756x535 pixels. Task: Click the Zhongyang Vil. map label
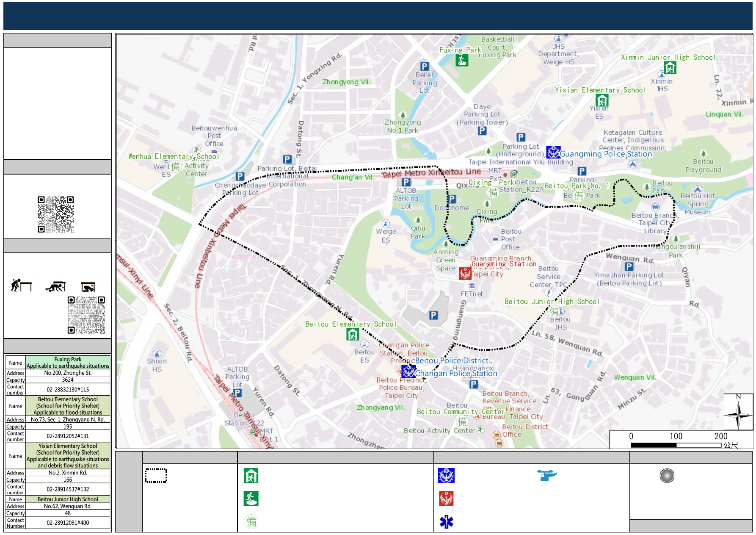click(381, 407)
